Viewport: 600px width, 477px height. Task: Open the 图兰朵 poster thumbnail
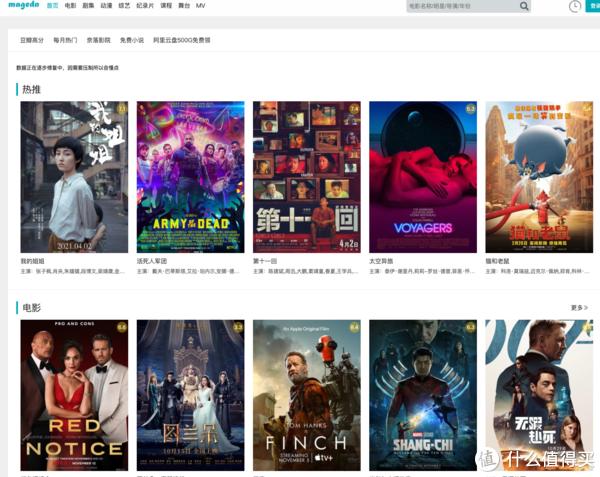tap(191, 395)
